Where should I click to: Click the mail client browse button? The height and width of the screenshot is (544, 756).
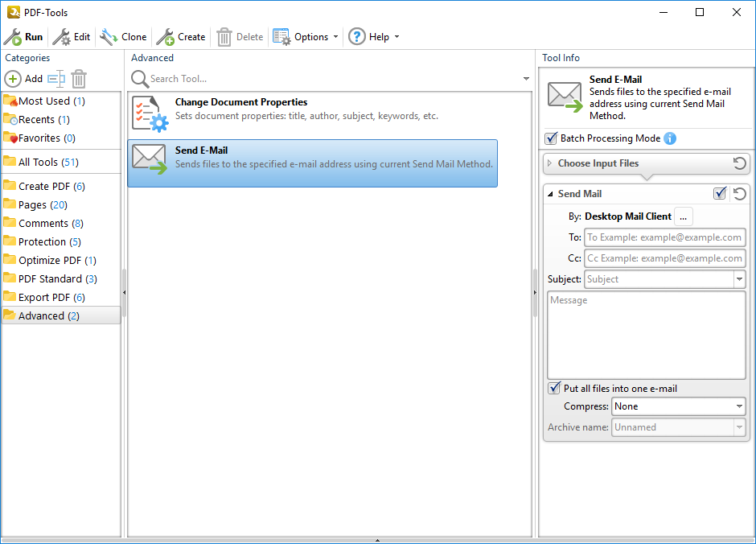[x=683, y=216]
